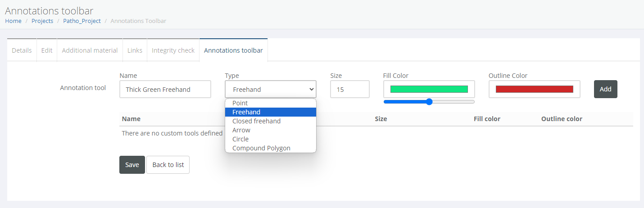This screenshot has width=644, height=208.
Task: Open the red Outline Color swatch
Action: [534, 89]
